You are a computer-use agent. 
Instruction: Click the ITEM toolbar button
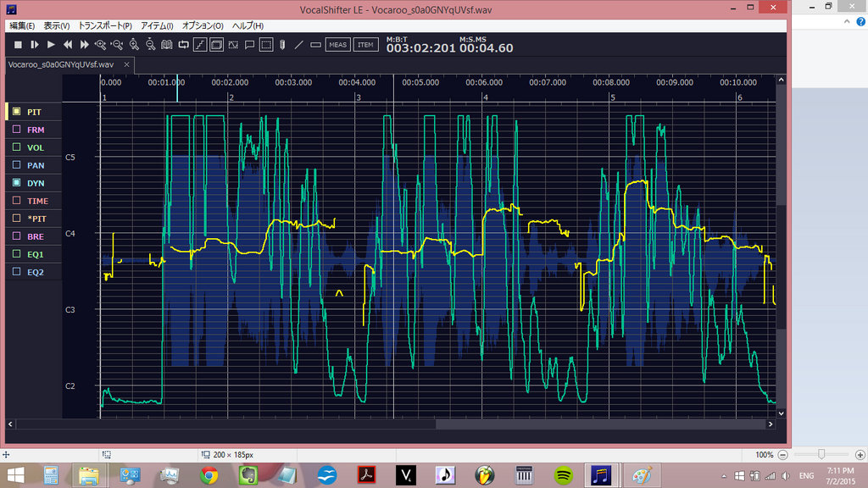(365, 44)
